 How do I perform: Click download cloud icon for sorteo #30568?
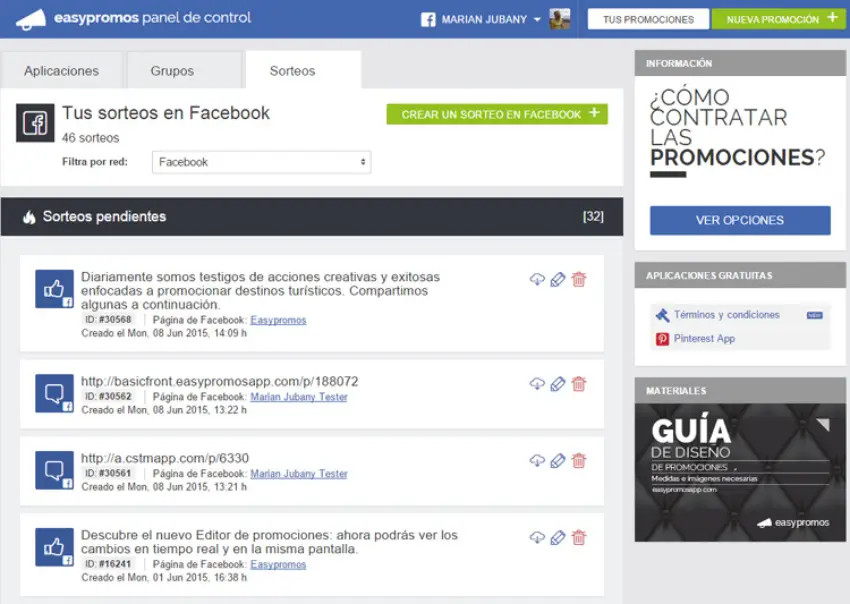(537, 279)
